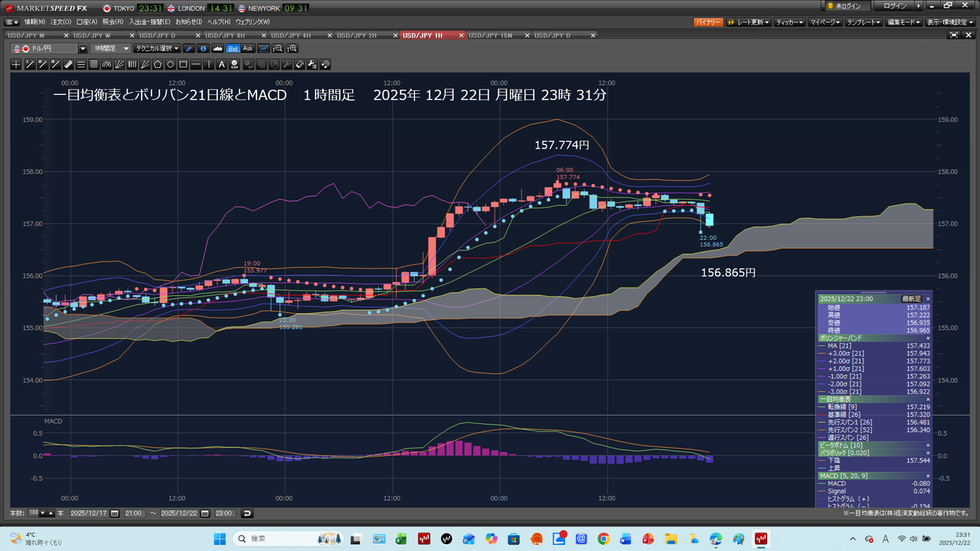This screenshot has height=551, width=980.
Task: Toggle Ask price display
Action: [247, 48]
